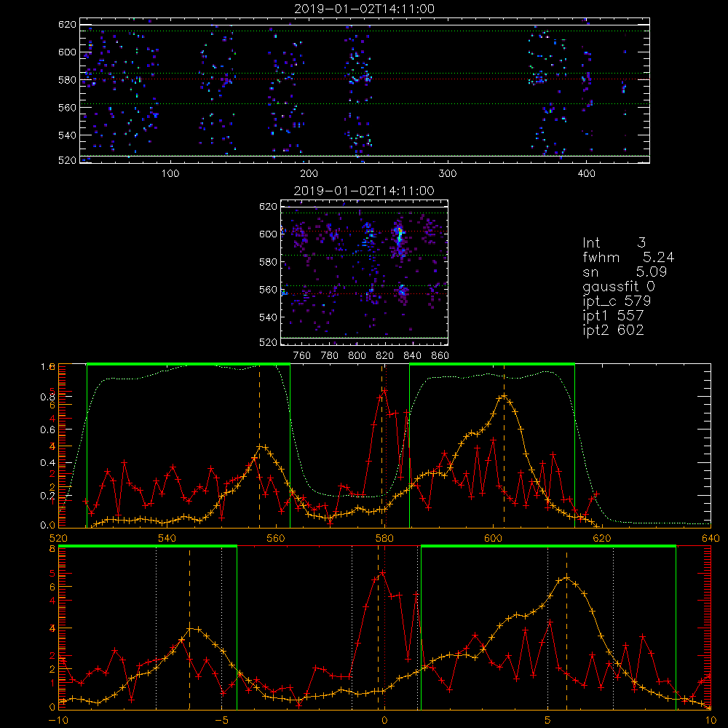The image size is (728, 728).
Task: Click the '0.4' y-axis label of the profile plot
Action: (47, 462)
